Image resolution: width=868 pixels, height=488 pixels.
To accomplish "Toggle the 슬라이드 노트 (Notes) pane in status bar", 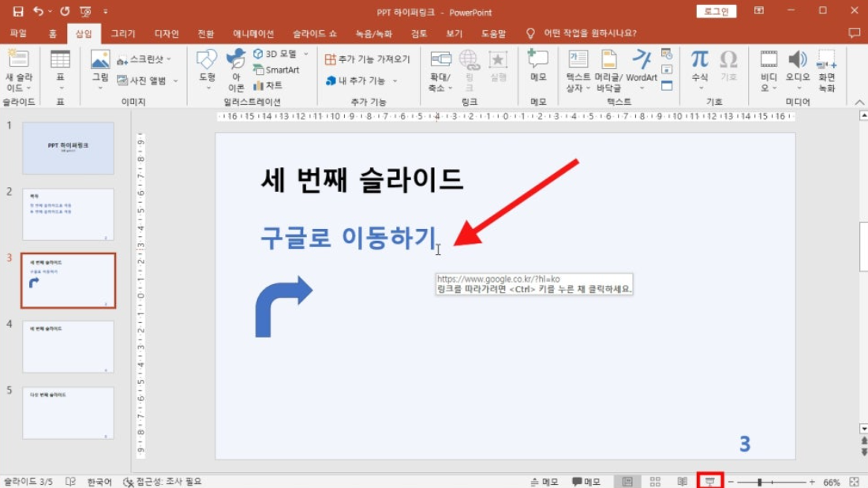I will tap(544, 481).
